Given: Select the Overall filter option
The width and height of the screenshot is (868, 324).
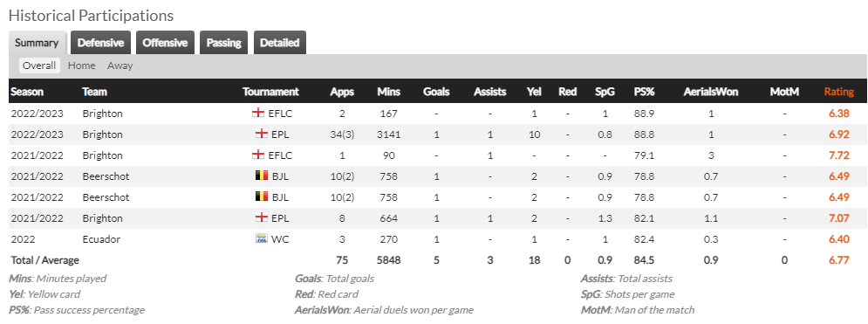Looking at the screenshot, I should (x=39, y=65).
